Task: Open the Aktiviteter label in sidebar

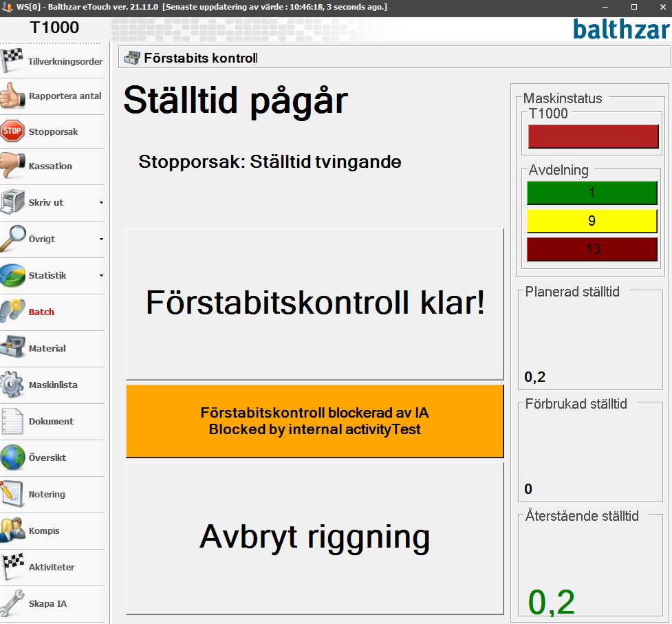Action: coord(52,567)
